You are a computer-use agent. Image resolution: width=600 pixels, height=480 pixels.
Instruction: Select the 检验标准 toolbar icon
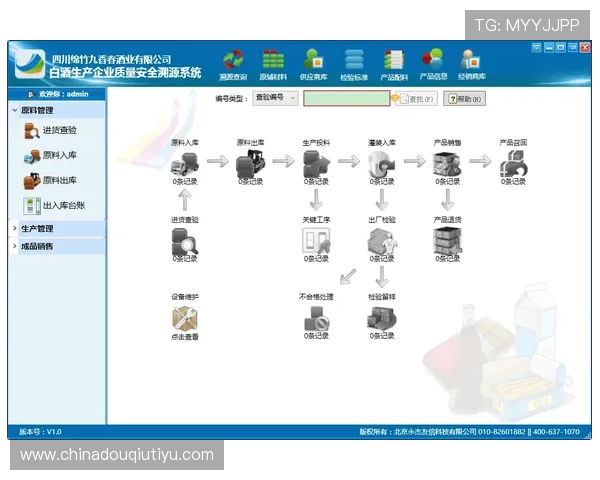pos(353,62)
